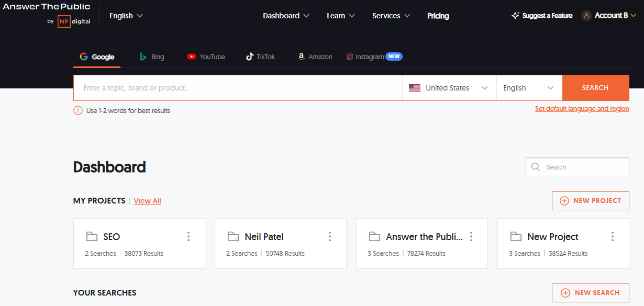Open the United States region dropdown
The image size is (644, 306).
[449, 88]
